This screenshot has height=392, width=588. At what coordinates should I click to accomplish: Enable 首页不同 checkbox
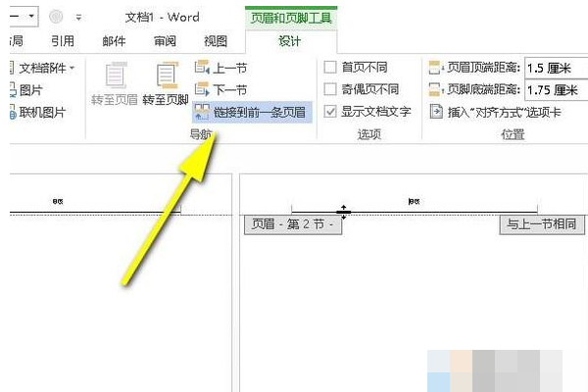[x=330, y=68]
